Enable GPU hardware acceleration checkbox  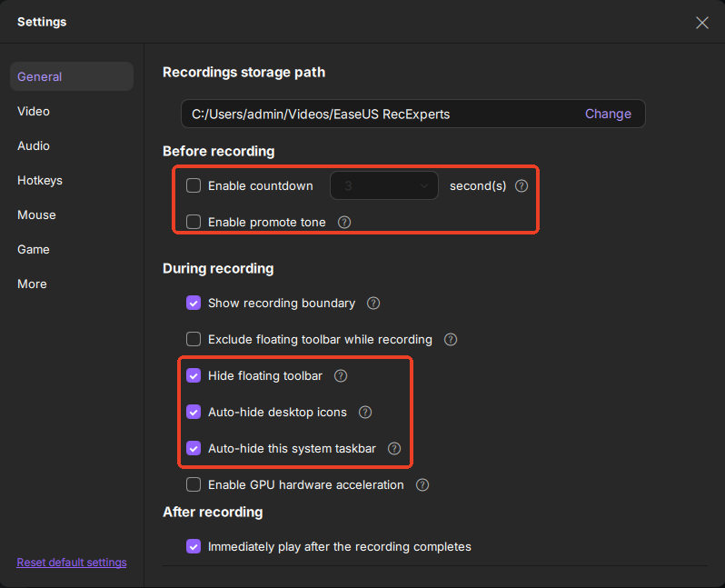click(x=194, y=484)
